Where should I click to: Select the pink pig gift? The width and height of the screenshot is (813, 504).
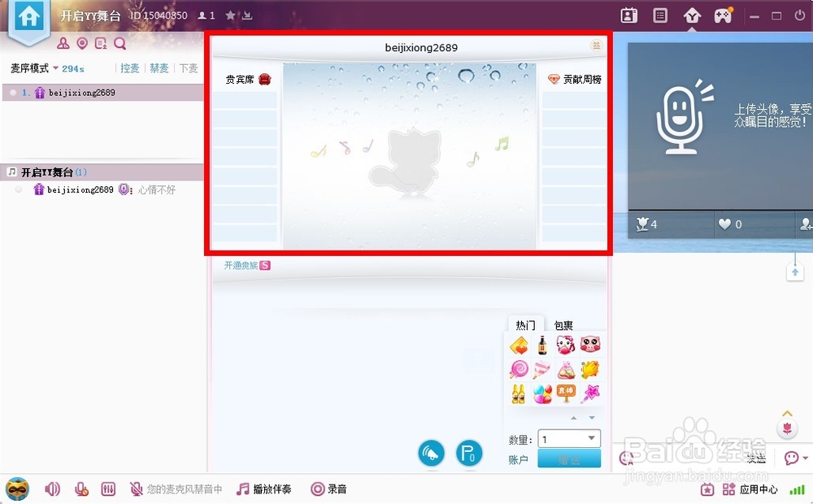point(590,345)
